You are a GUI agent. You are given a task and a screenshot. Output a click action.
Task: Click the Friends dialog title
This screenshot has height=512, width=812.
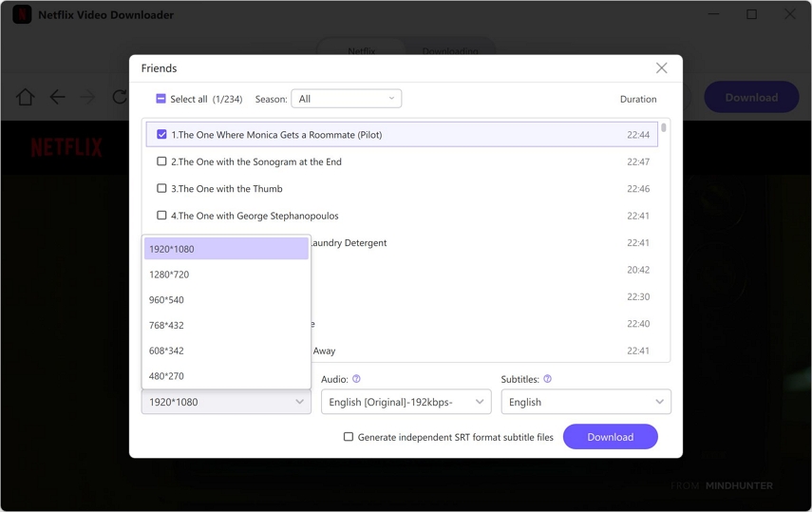click(159, 68)
